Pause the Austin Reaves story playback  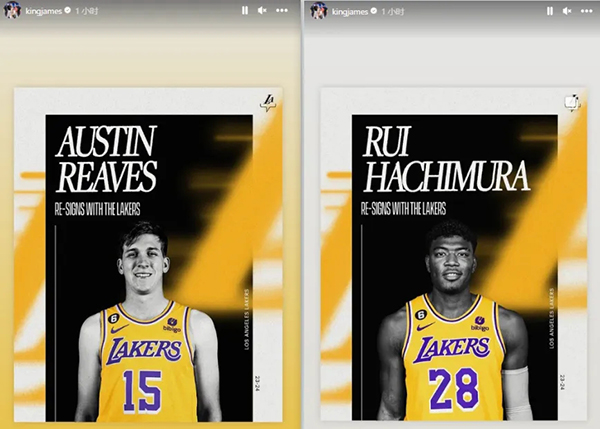point(246,10)
